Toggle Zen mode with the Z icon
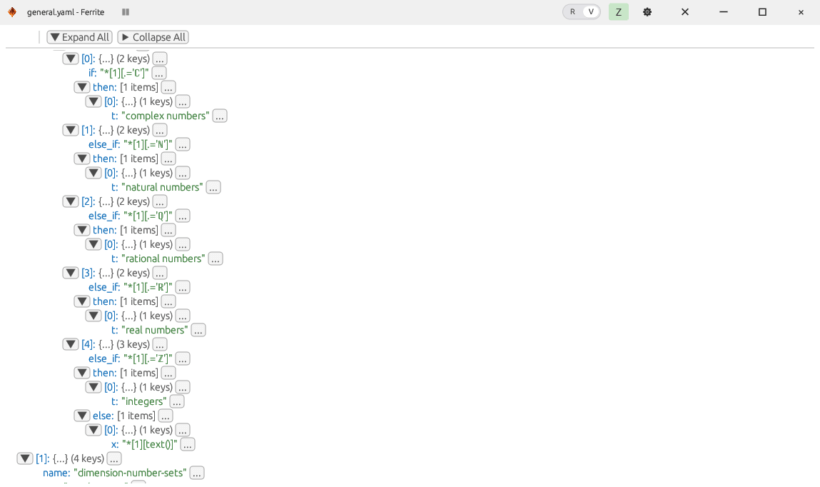This screenshot has height=487, width=820. coord(619,12)
